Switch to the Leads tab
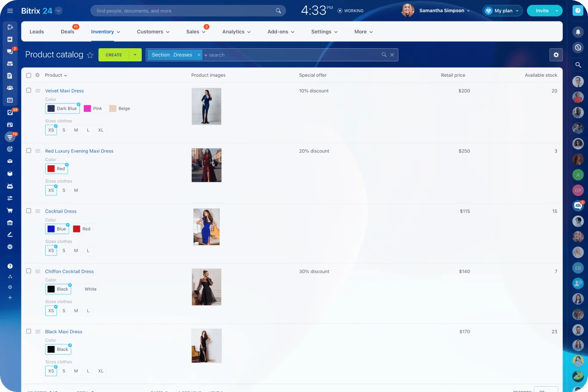 pos(36,32)
